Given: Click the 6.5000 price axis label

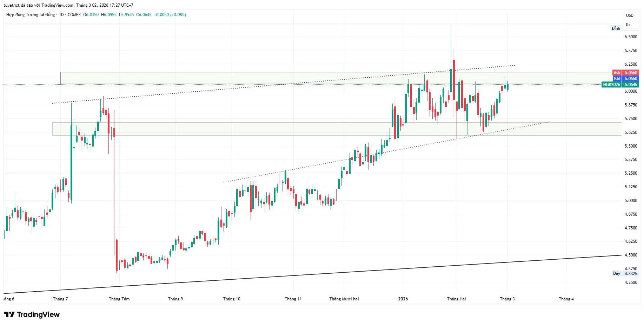Looking at the screenshot, I should coord(631,37).
